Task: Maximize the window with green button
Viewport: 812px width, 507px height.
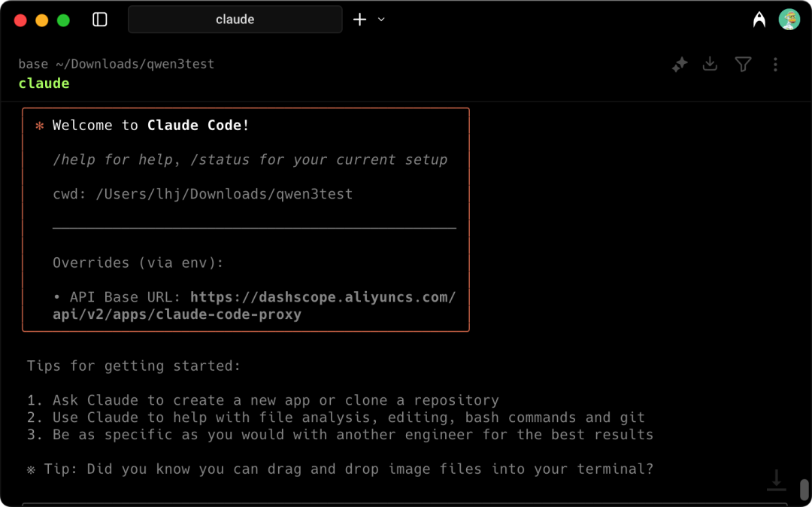Action: click(64, 20)
